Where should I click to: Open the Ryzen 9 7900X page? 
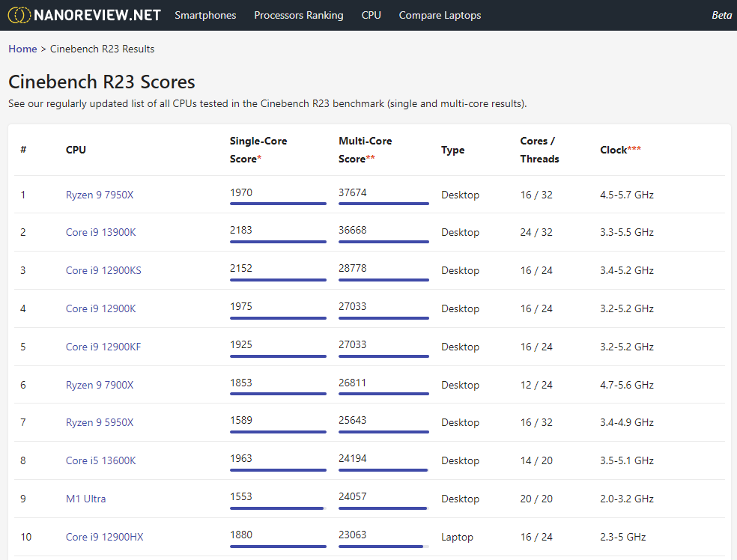point(100,386)
